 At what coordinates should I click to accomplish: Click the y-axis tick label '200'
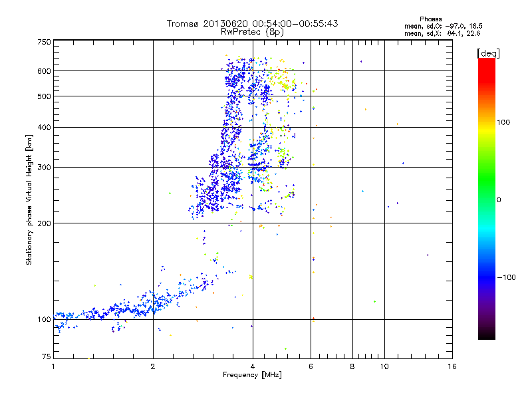(x=44, y=223)
